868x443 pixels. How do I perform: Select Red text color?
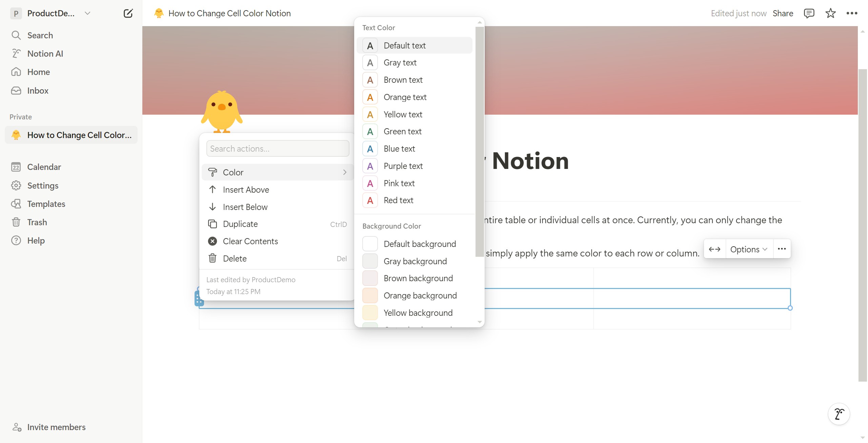tap(414, 200)
